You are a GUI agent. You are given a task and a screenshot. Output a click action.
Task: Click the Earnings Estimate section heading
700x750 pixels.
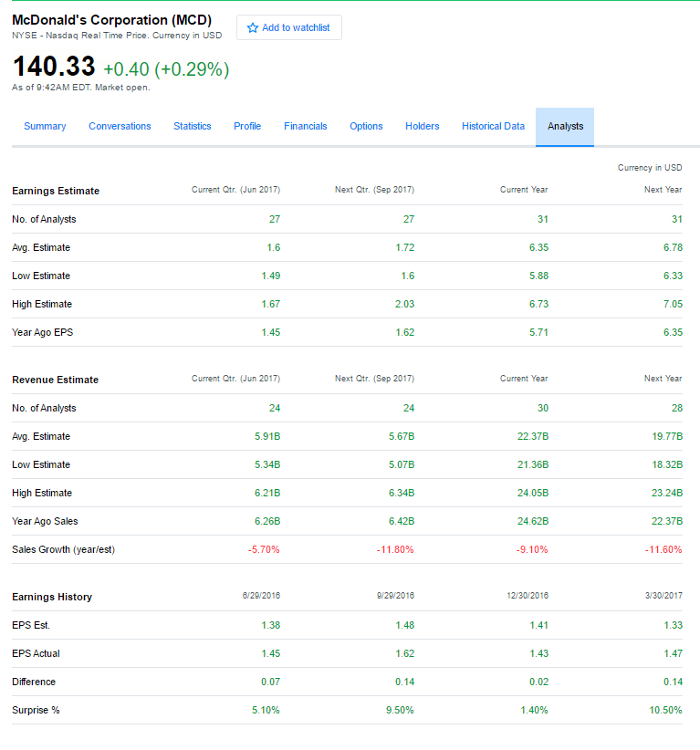(56, 191)
